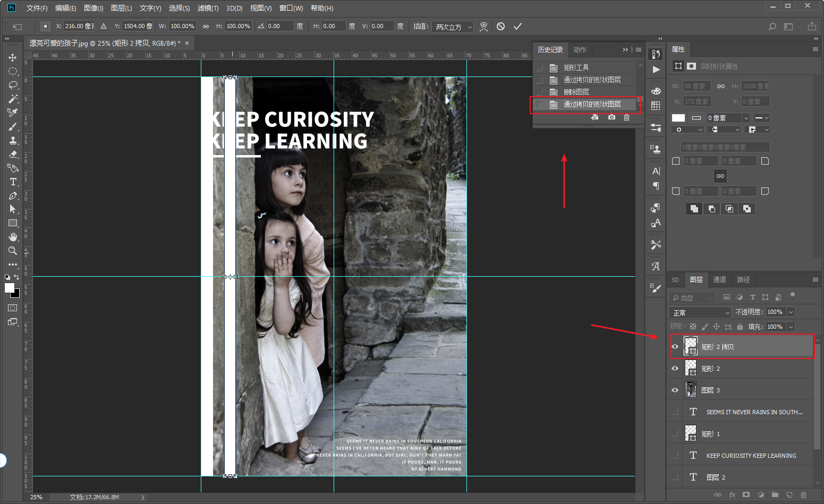Screen dimensions: 824x504
Task: Toggle Quick Mask mode icon
Action: [x=13, y=308]
